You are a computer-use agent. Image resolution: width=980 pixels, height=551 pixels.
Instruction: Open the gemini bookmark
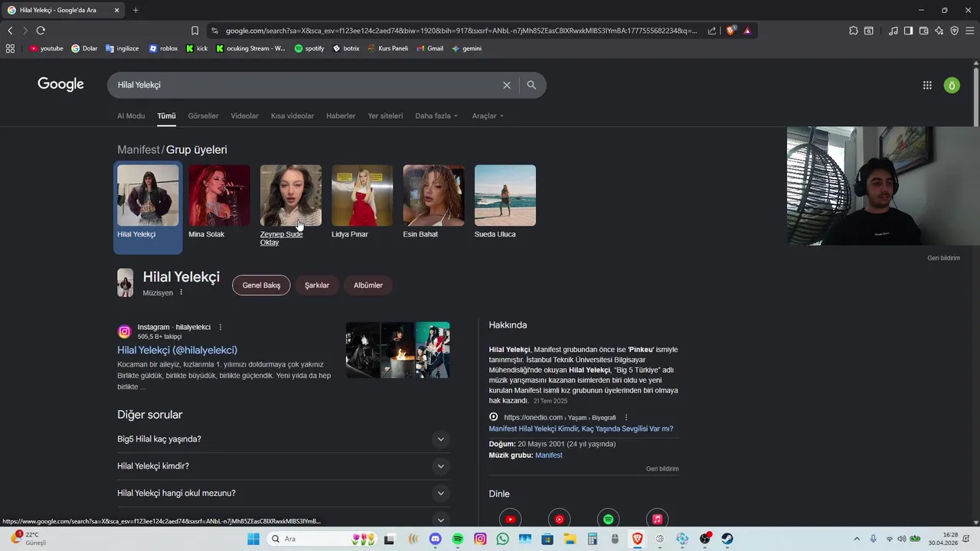click(x=466, y=48)
